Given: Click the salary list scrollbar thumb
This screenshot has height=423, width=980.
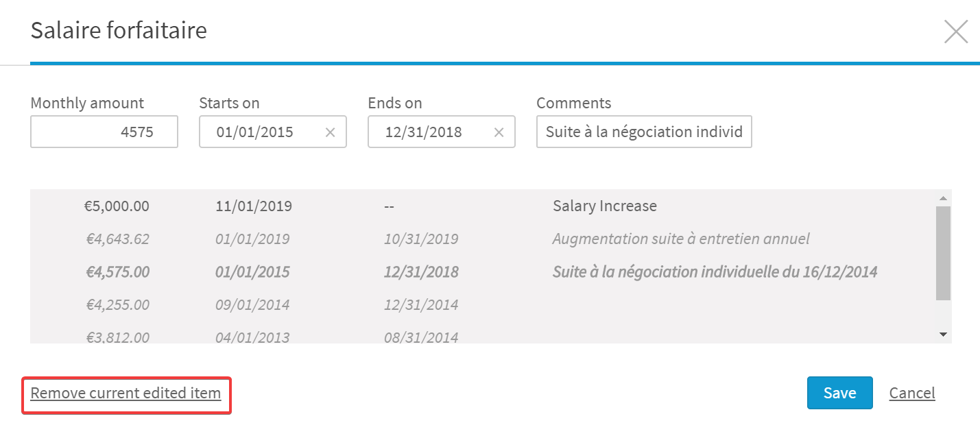Looking at the screenshot, I should click(x=943, y=253).
